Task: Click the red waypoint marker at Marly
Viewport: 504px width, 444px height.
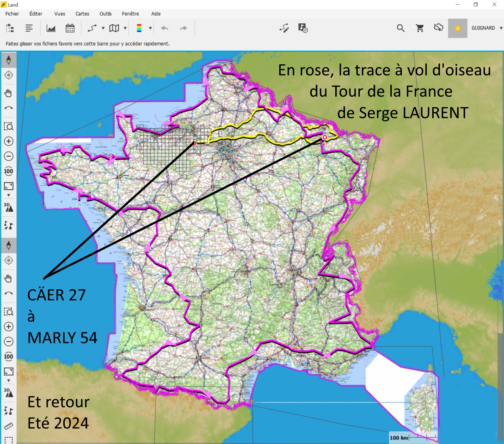Action: point(325,137)
